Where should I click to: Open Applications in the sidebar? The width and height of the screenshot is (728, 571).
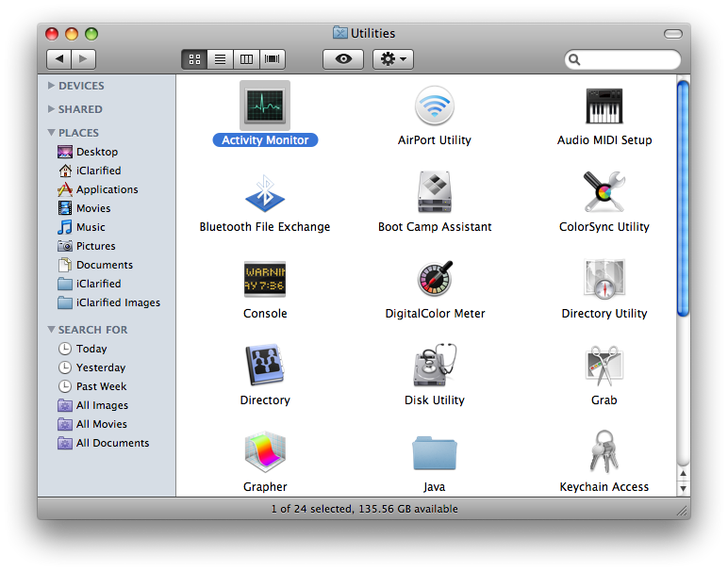pyautogui.click(x=107, y=189)
